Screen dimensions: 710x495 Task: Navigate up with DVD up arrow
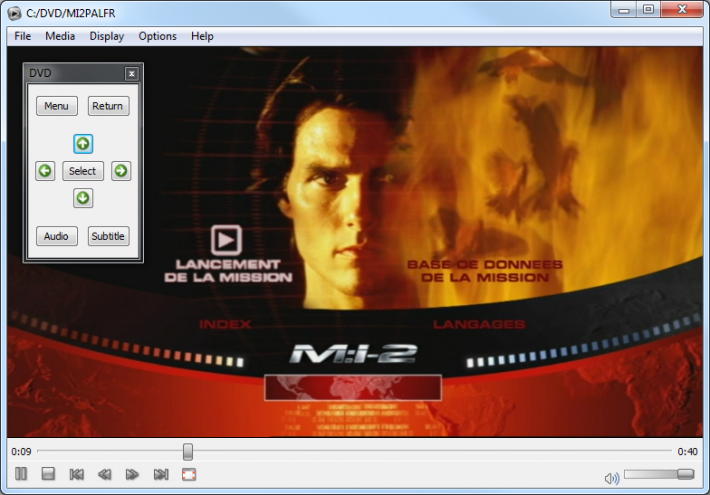pos(83,144)
